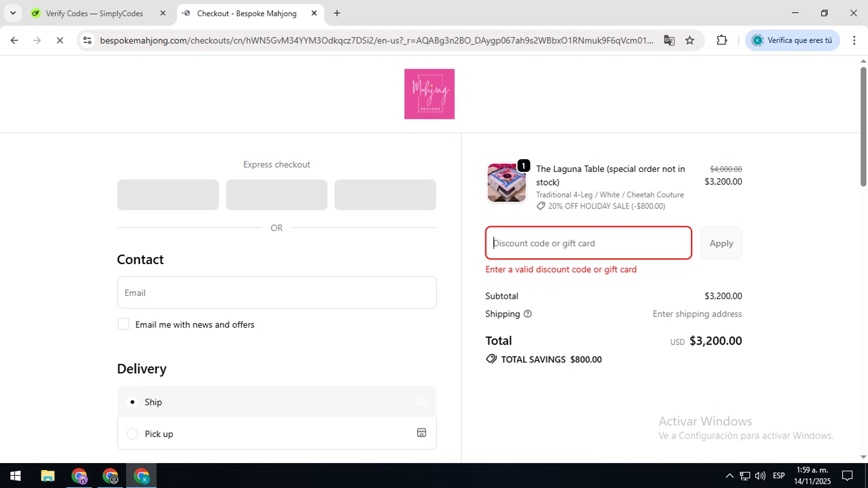Click the Express checkout heading text
The height and width of the screenshot is (488, 868).
(277, 164)
